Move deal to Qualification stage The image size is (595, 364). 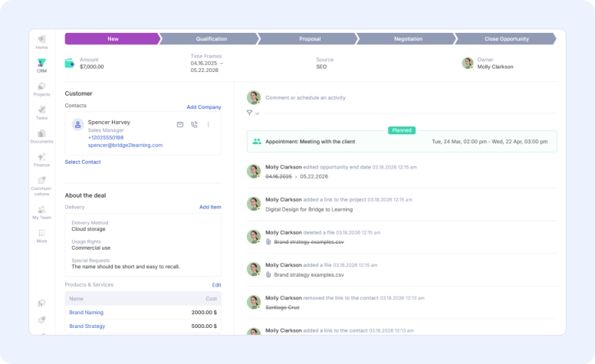tap(211, 38)
